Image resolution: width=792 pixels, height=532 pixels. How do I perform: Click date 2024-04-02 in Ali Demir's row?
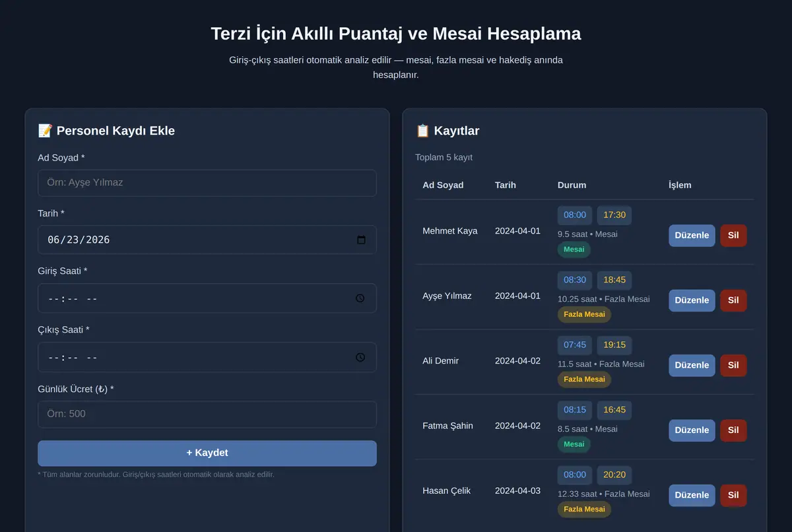pos(517,361)
